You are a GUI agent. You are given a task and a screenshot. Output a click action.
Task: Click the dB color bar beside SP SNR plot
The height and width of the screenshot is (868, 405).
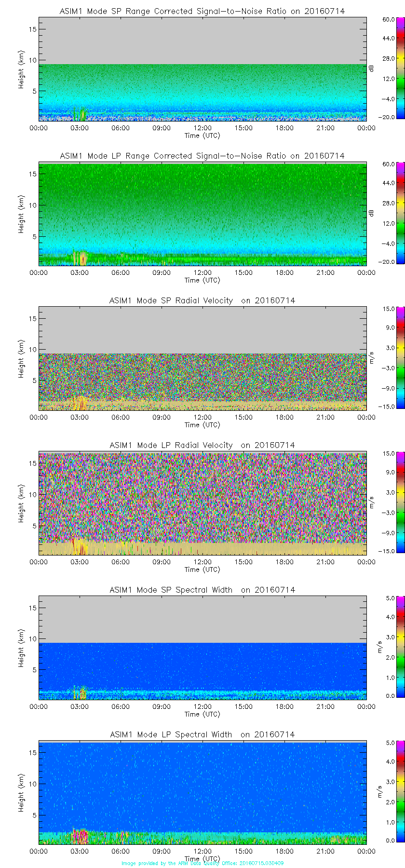click(x=387, y=68)
